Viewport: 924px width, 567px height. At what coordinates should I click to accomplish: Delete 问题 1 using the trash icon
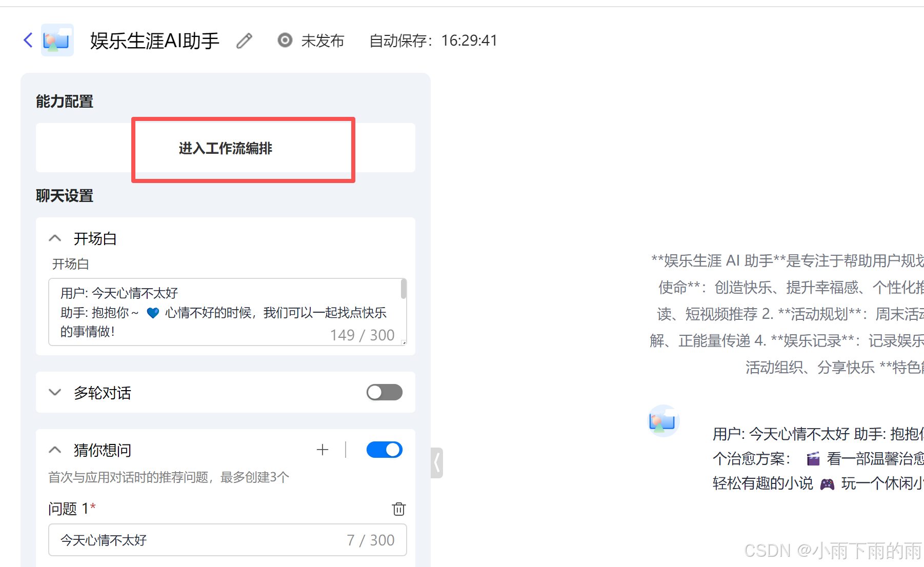(398, 509)
